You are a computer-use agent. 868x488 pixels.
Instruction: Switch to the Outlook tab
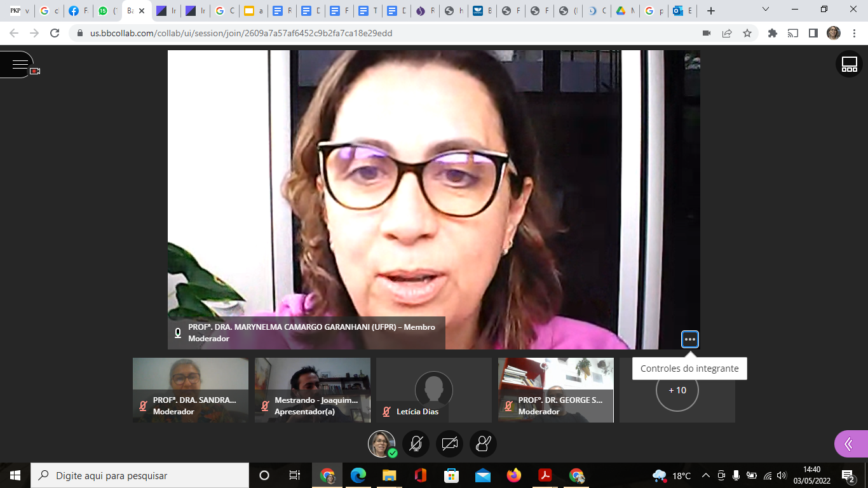[x=684, y=11]
